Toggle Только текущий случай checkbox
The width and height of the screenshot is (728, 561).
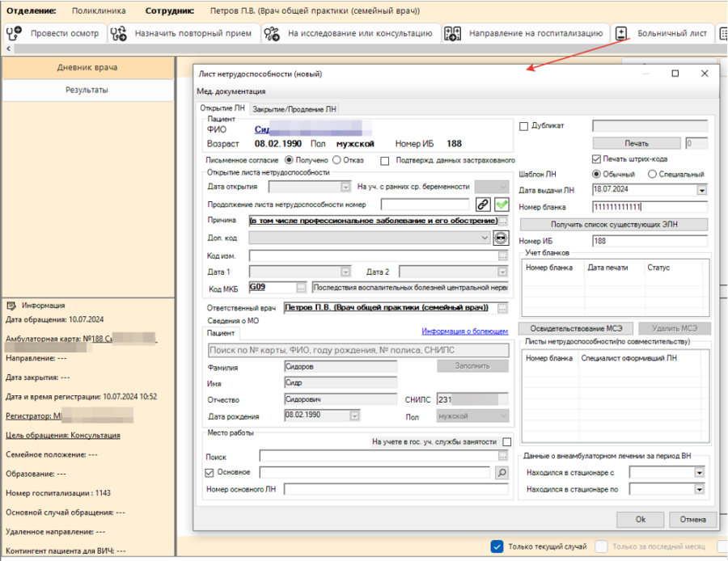tap(497, 546)
